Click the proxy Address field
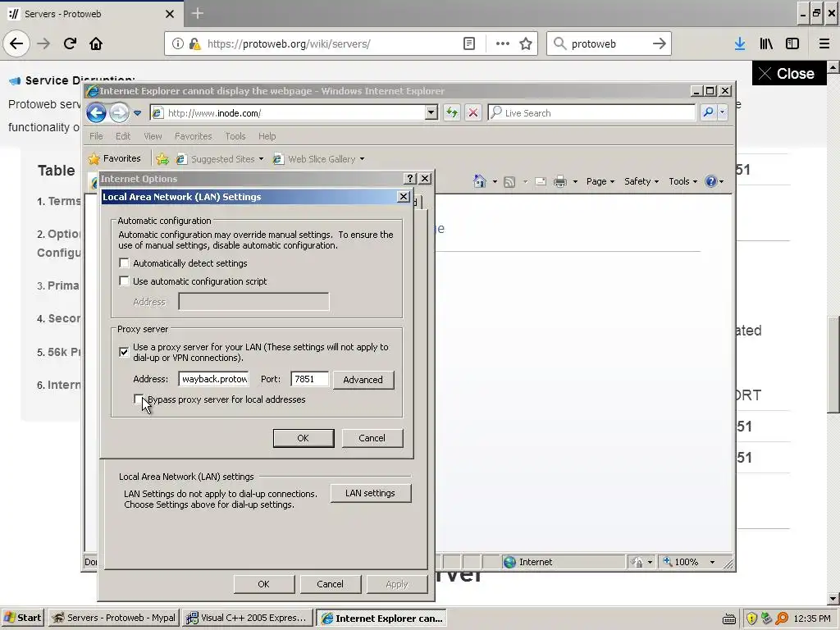 pyautogui.click(x=214, y=379)
